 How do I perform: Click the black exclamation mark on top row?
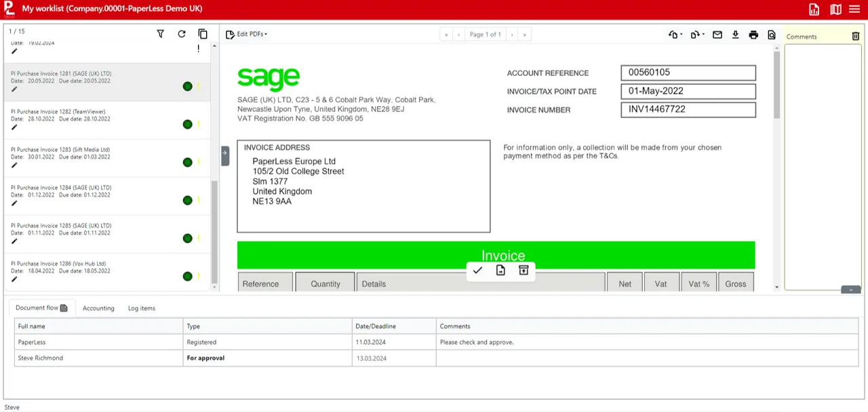point(199,48)
